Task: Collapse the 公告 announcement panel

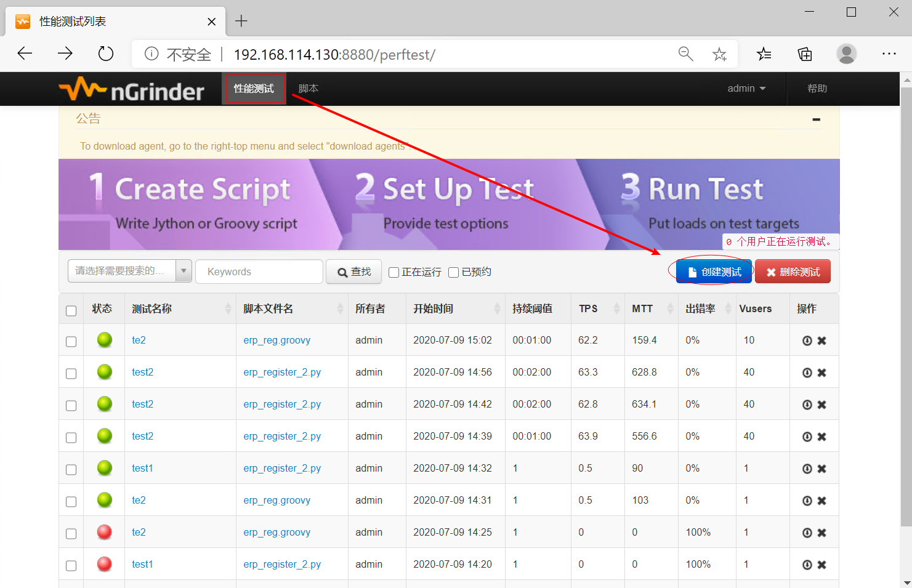Action: click(x=816, y=119)
